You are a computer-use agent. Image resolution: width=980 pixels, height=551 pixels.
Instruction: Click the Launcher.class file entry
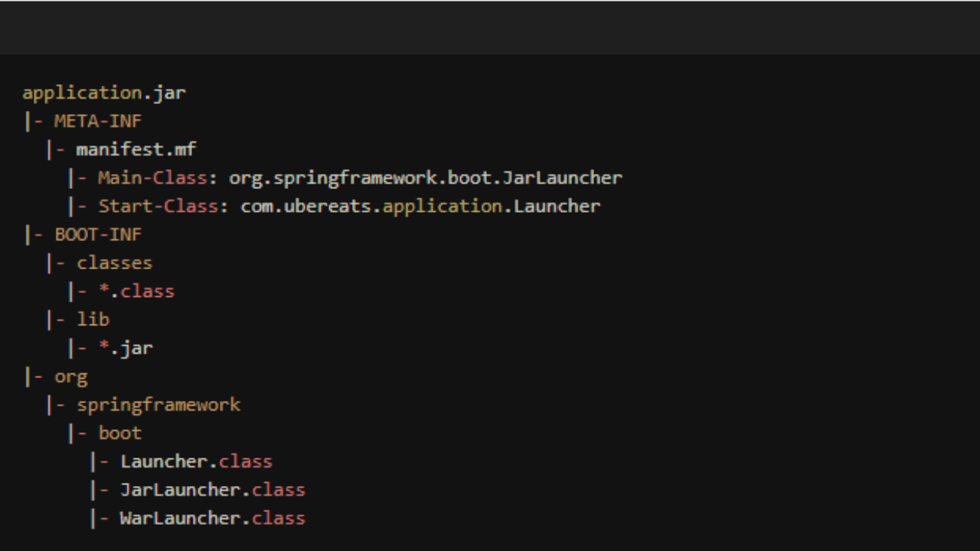tap(196, 461)
